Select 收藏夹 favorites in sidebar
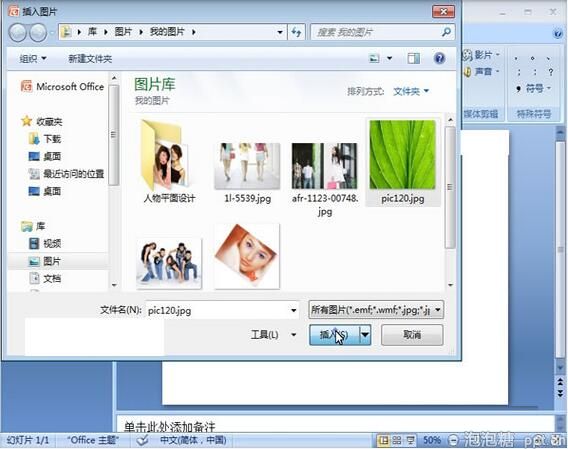Screen dimensions: 568x449 [x=42, y=121]
